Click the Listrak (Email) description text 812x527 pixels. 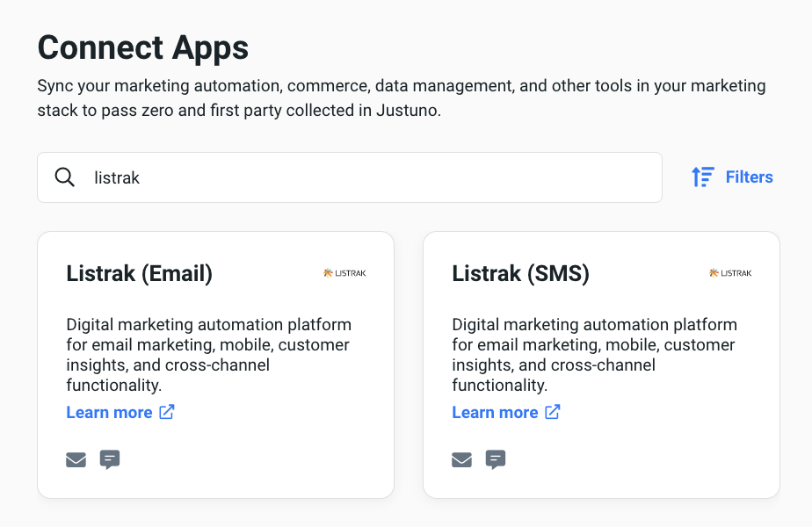coord(208,355)
